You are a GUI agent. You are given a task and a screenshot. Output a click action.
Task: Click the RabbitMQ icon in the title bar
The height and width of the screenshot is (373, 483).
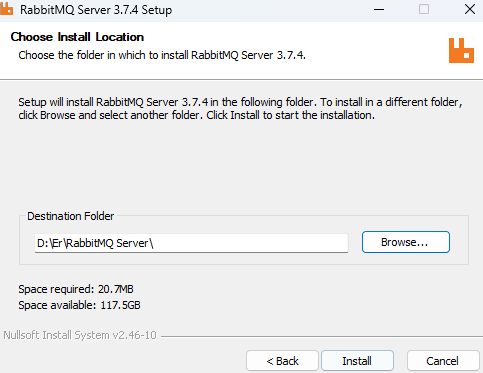6,9
